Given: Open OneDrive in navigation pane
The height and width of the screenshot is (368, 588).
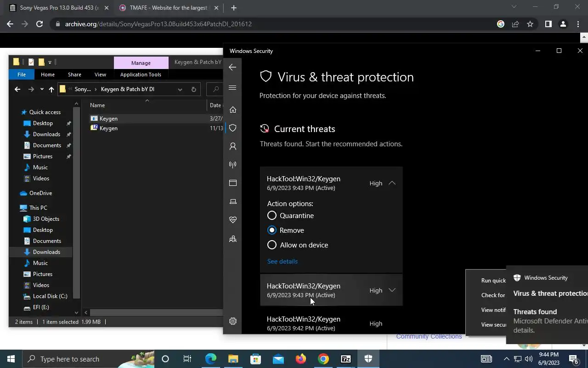Looking at the screenshot, I should click(40, 193).
